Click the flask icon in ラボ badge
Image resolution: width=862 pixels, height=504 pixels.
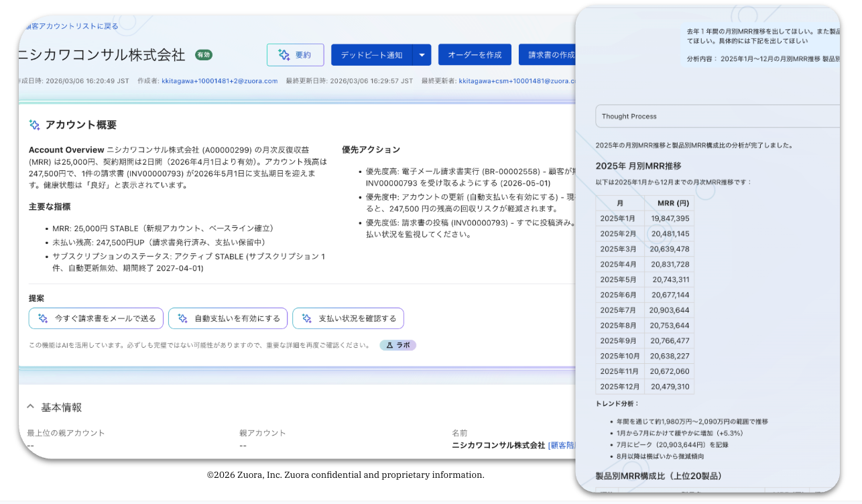point(389,345)
